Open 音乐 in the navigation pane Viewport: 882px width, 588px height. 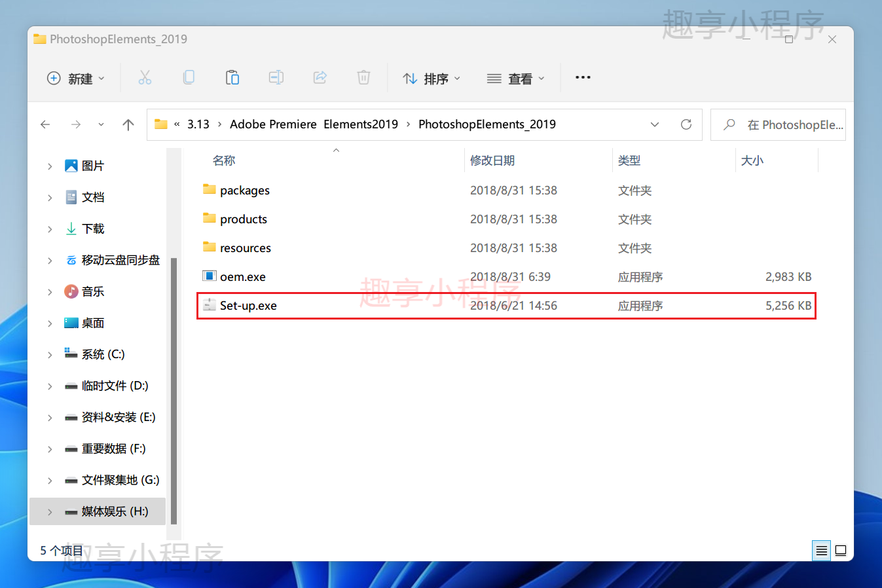92,291
